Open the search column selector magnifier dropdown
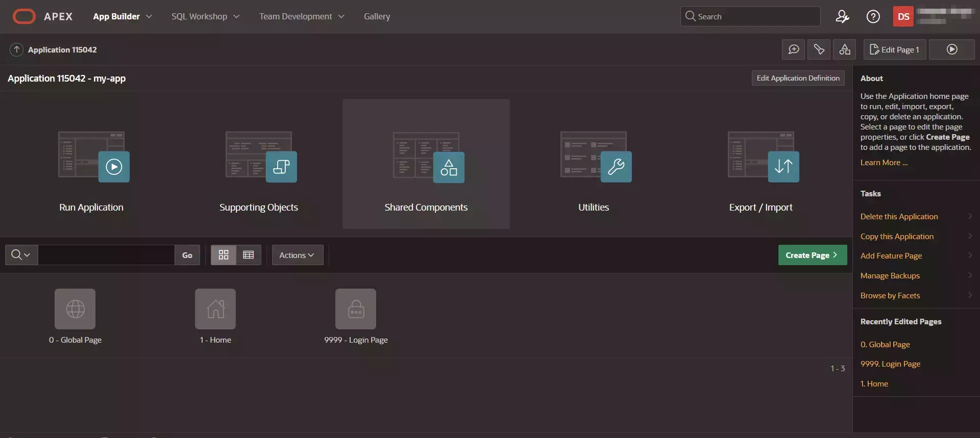The width and height of the screenshot is (980, 438). [21, 255]
